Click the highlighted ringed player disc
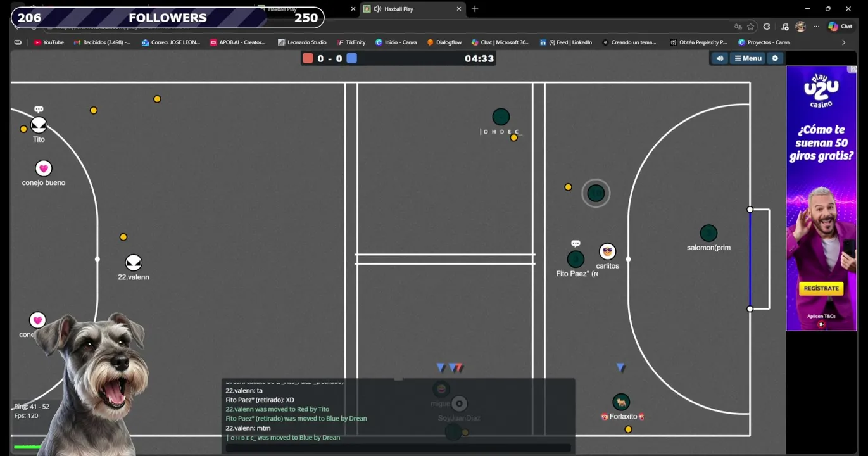This screenshot has width=868, height=456. 596,193
